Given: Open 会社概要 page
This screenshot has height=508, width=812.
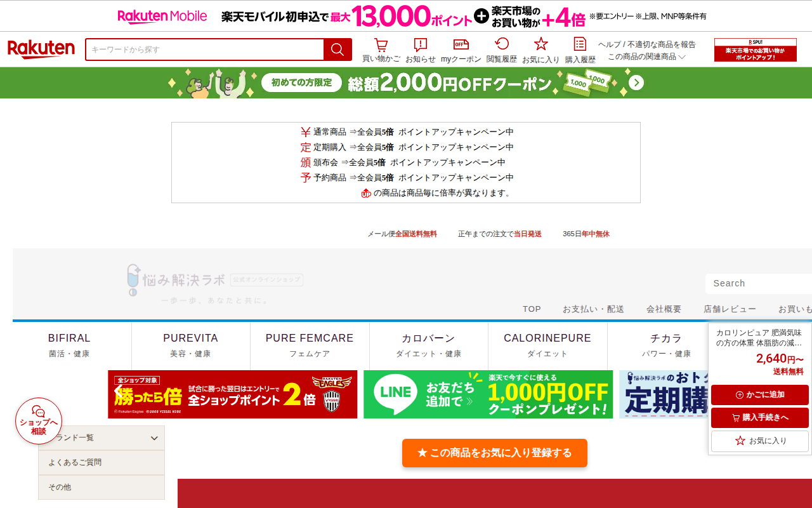Looking at the screenshot, I should [x=664, y=309].
